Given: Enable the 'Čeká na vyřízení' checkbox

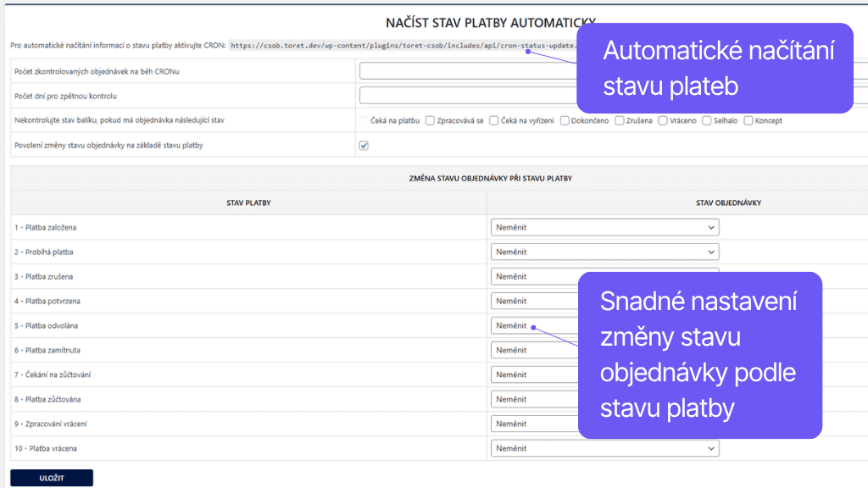Looking at the screenshot, I should tap(494, 120).
